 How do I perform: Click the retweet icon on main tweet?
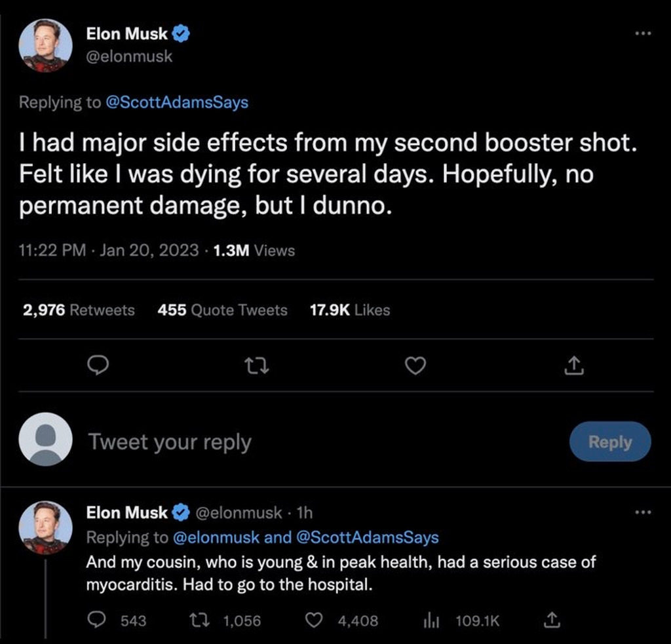[x=256, y=366]
